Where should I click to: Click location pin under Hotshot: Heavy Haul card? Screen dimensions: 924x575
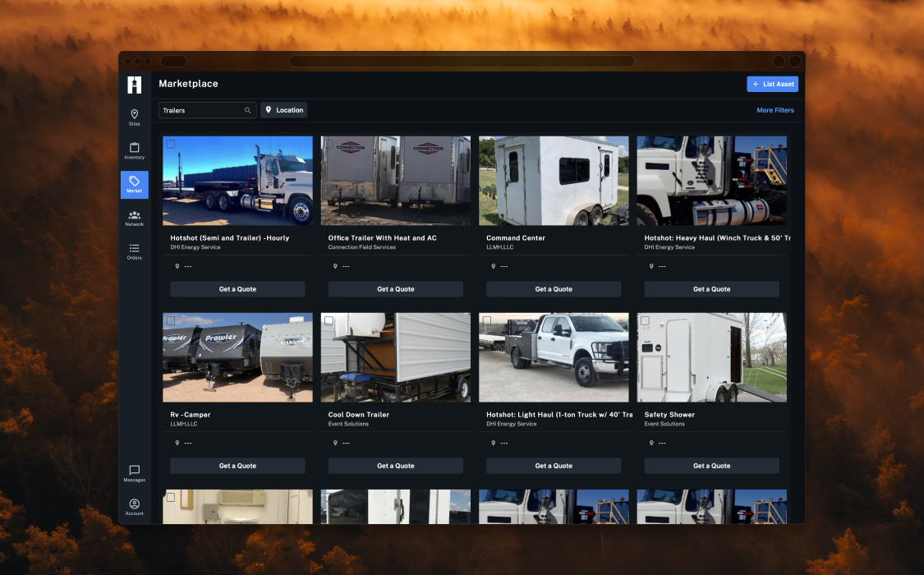(x=651, y=266)
